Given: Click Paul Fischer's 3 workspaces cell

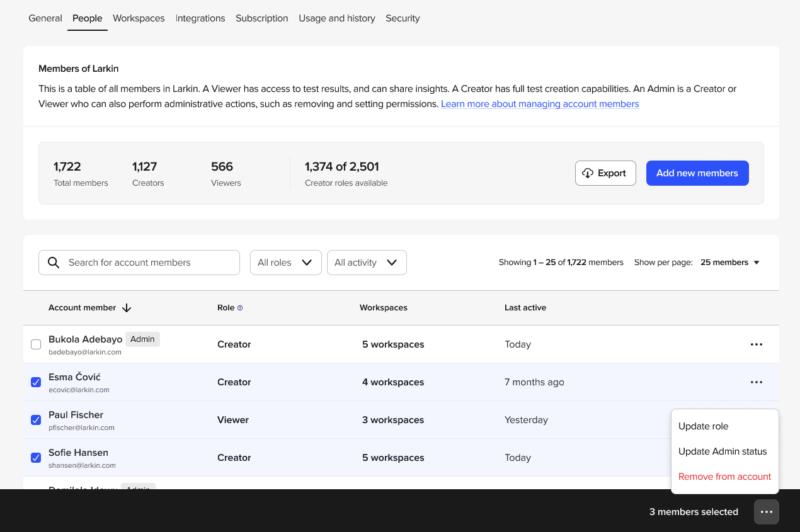Looking at the screenshot, I should (393, 420).
